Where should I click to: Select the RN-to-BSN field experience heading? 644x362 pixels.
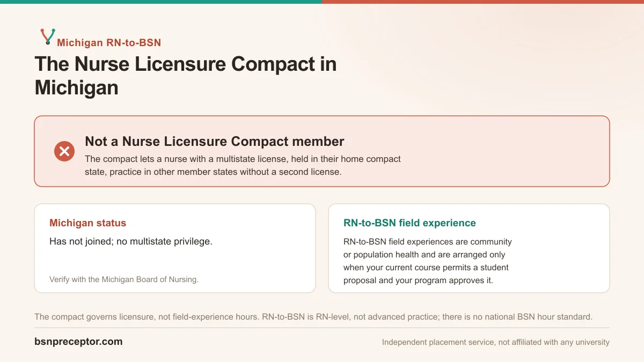[x=409, y=223]
